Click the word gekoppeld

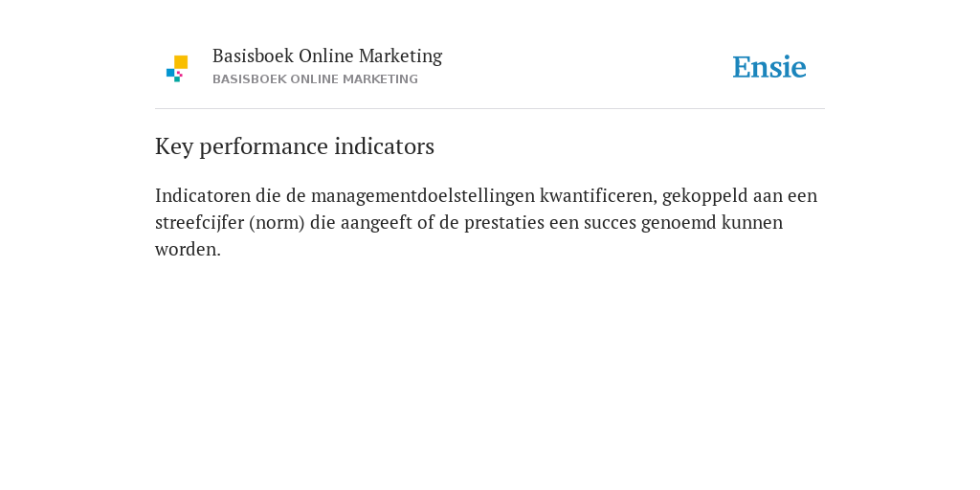click(x=705, y=196)
